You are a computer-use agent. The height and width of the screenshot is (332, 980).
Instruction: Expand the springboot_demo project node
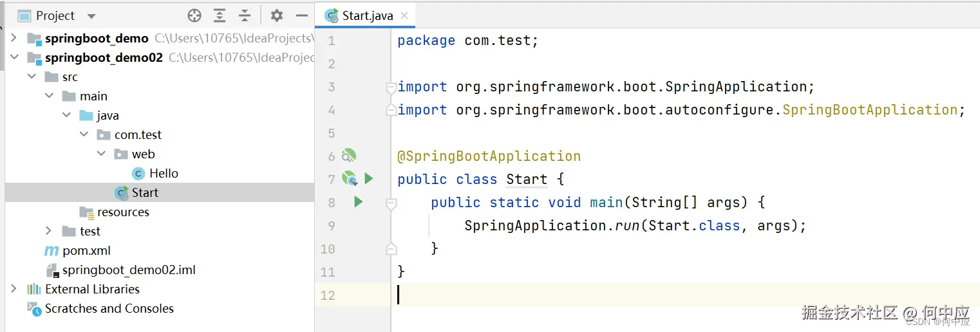(x=14, y=39)
